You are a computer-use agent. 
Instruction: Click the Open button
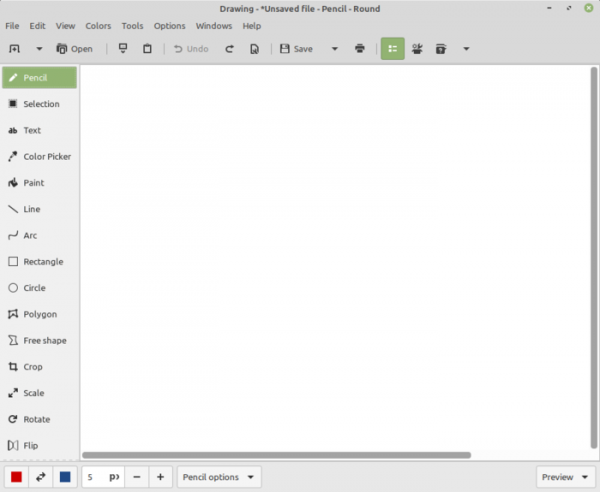click(x=75, y=49)
